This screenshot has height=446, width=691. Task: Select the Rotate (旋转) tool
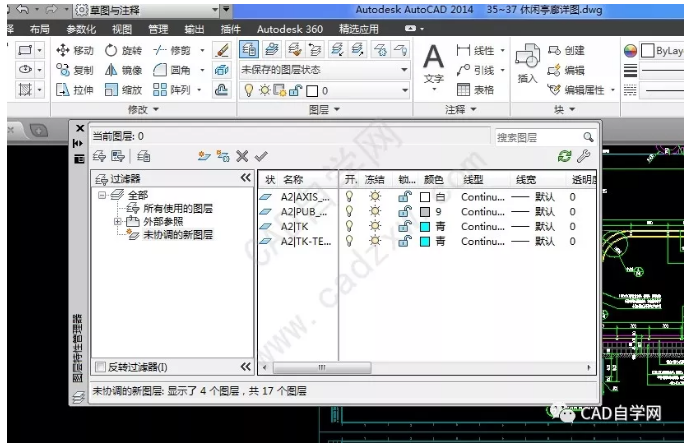(123, 51)
